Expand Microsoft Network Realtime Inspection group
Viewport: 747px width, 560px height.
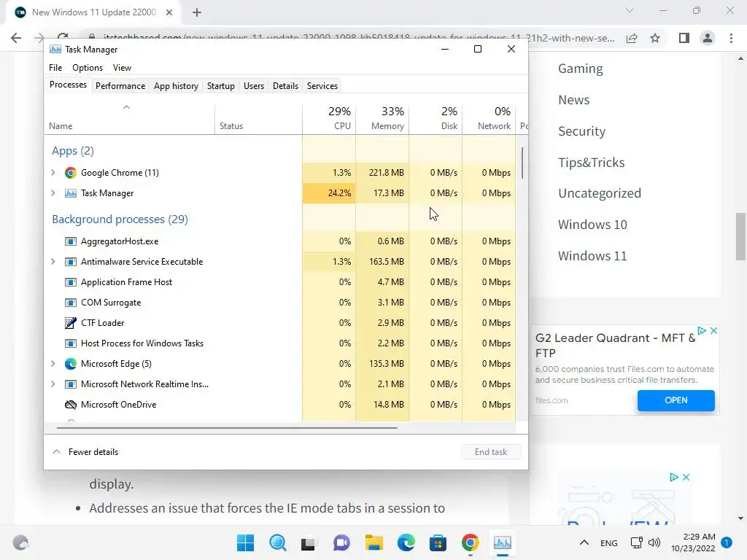coord(53,384)
